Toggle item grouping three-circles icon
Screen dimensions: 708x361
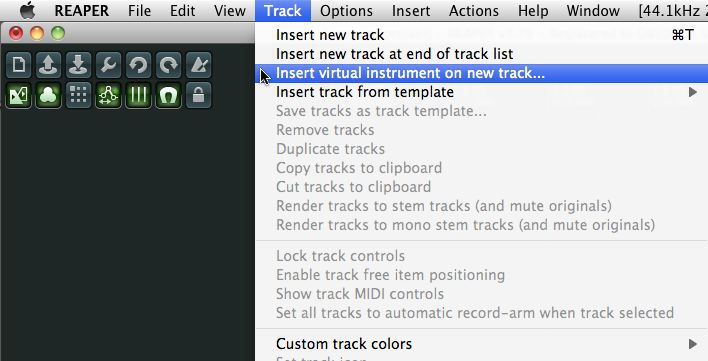click(x=48, y=95)
